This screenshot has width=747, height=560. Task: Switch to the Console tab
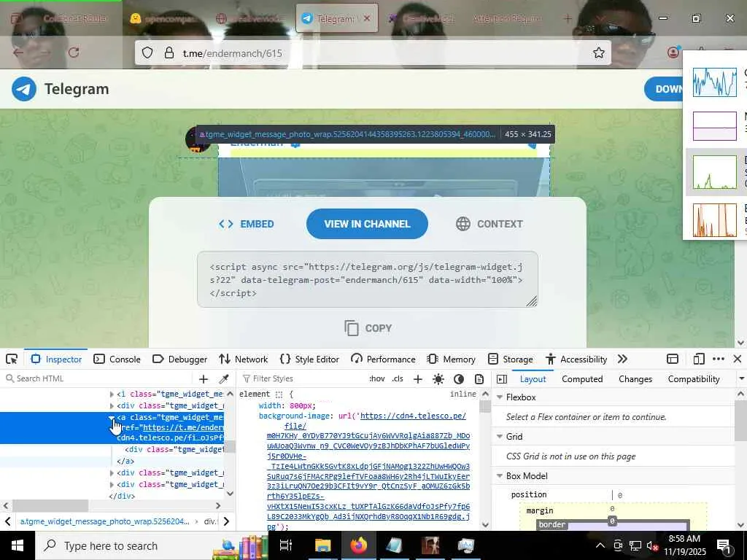(x=117, y=359)
